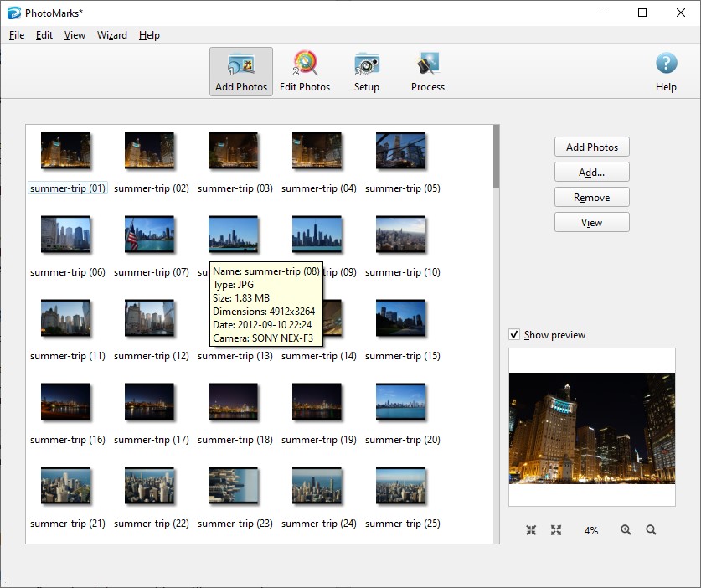
Task: Click the zoom in magnifier under preview
Action: [x=626, y=530]
